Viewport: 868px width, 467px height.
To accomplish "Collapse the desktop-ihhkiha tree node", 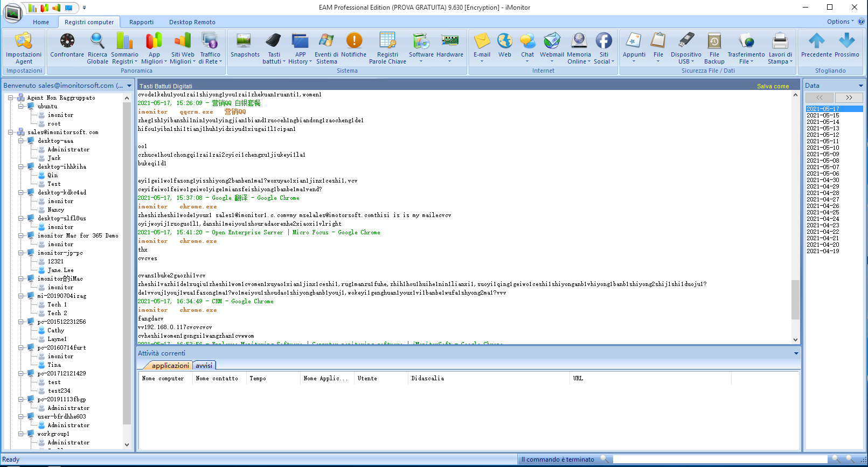I will click(21, 166).
